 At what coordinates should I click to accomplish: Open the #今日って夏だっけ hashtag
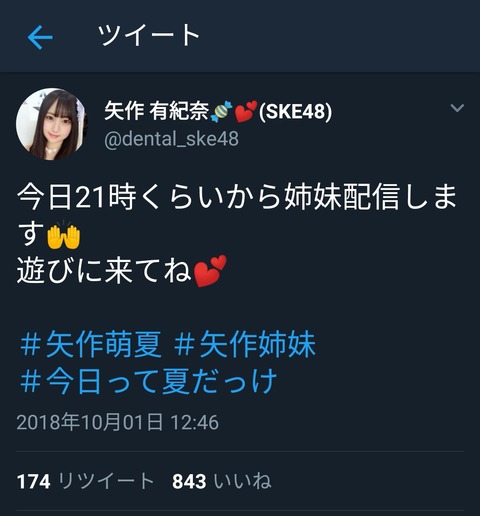click(x=148, y=381)
